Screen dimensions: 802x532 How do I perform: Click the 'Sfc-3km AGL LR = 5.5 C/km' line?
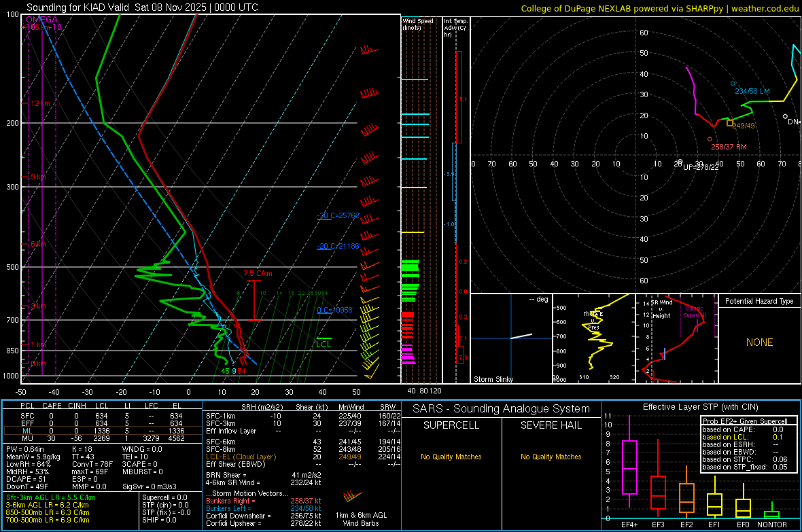(x=51, y=497)
